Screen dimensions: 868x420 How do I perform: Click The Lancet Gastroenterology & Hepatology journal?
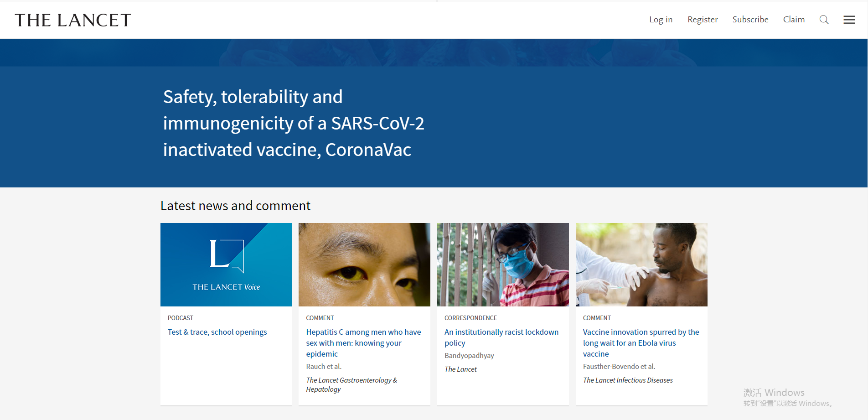[x=351, y=384]
